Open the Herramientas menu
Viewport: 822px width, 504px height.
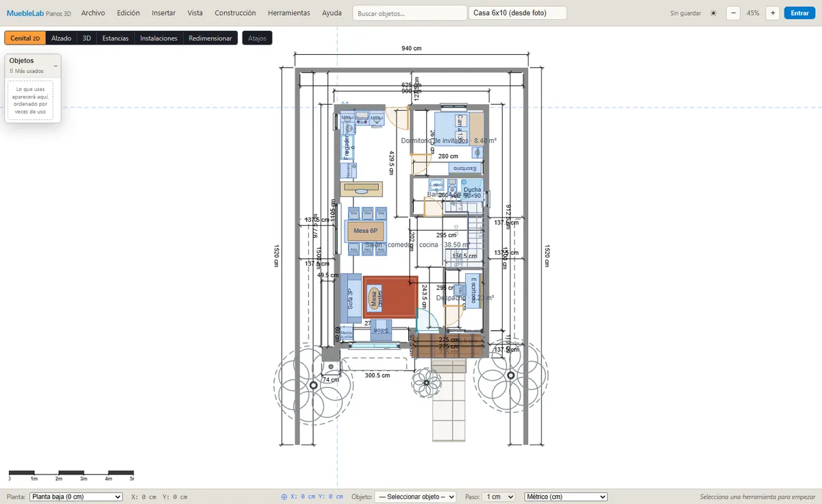pyautogui.click(x=289, y=13)
